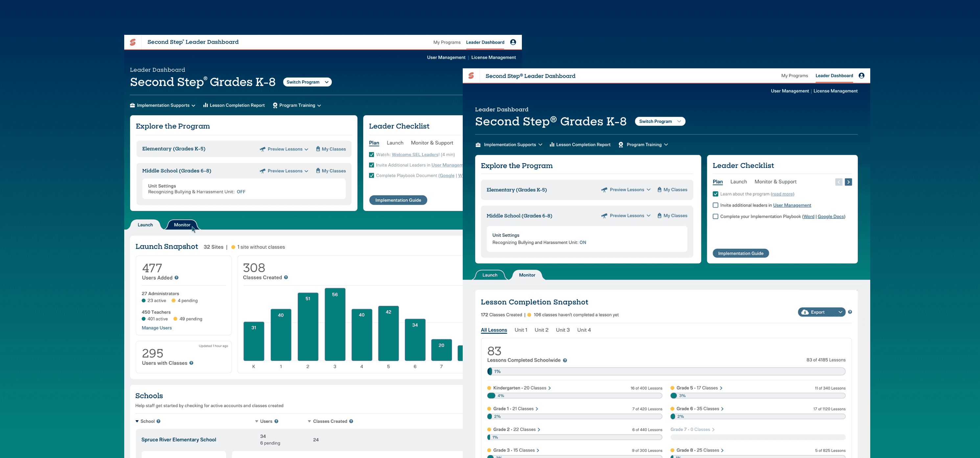This screenshot has height=458, width=980.
Task: Open Switch Program dropdown in left window
Action: tap(307, 82)
